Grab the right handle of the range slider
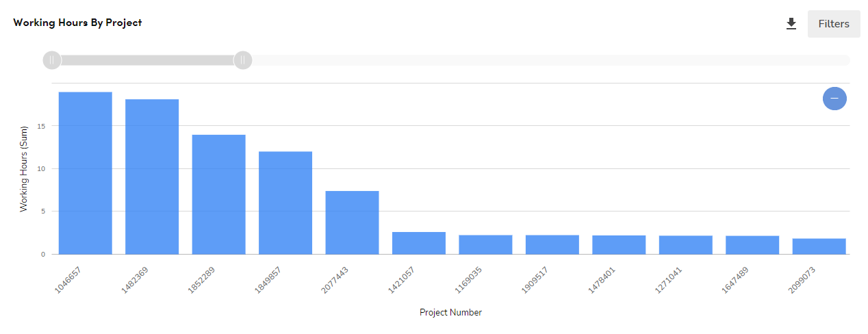The width and height of the screenshot is (868, 334). [x=243, y=60]
